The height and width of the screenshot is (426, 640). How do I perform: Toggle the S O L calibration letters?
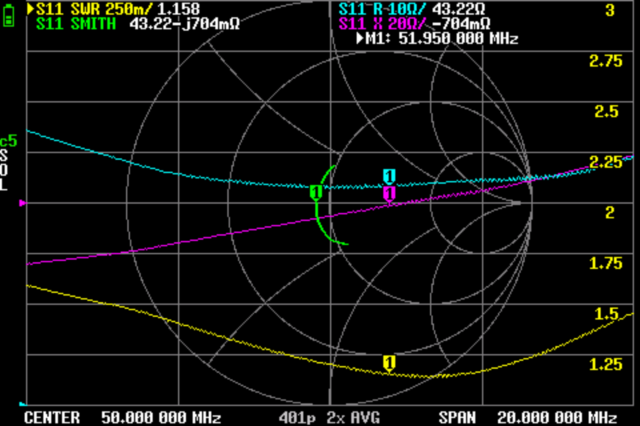[x=6, y=171]
